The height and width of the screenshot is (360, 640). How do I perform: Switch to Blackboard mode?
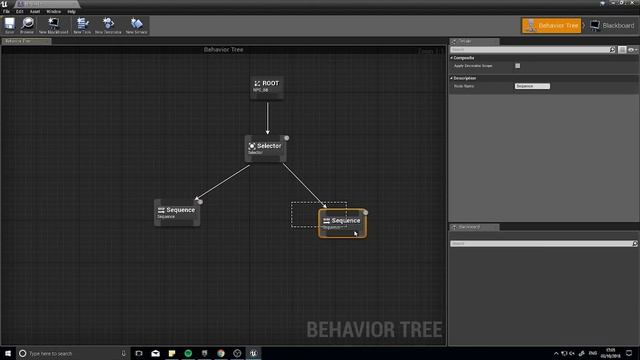pyautogui.click(x=612, y=25)
